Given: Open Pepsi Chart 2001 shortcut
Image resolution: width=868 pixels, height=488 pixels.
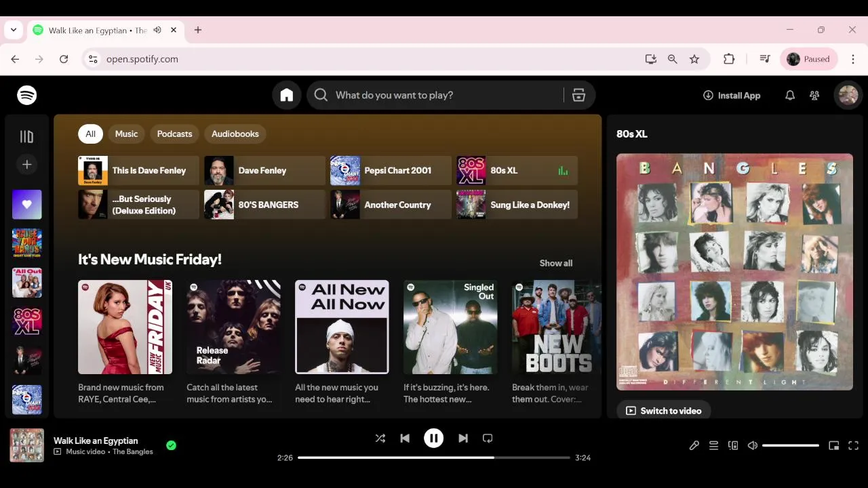Looking at the screenshot, I should pos(391,171).
